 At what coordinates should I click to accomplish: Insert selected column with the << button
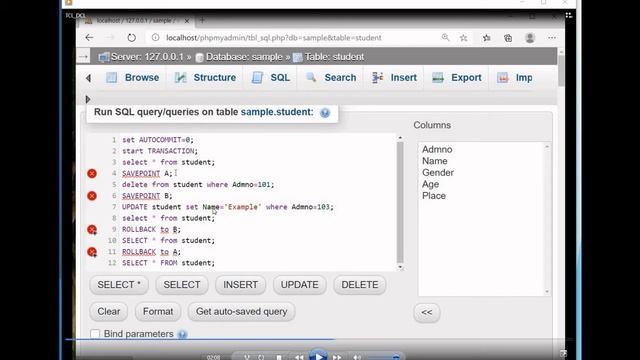point(427,312)
